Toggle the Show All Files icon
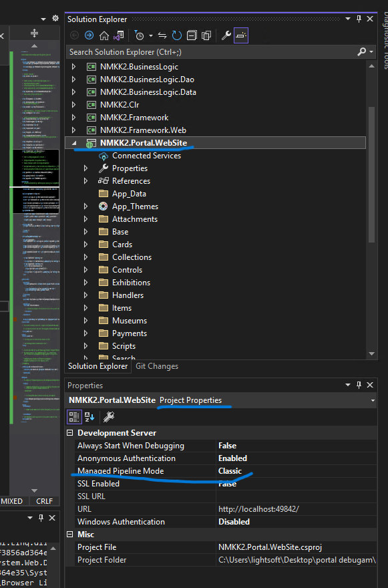388x588 pixels. coord(206,35)
